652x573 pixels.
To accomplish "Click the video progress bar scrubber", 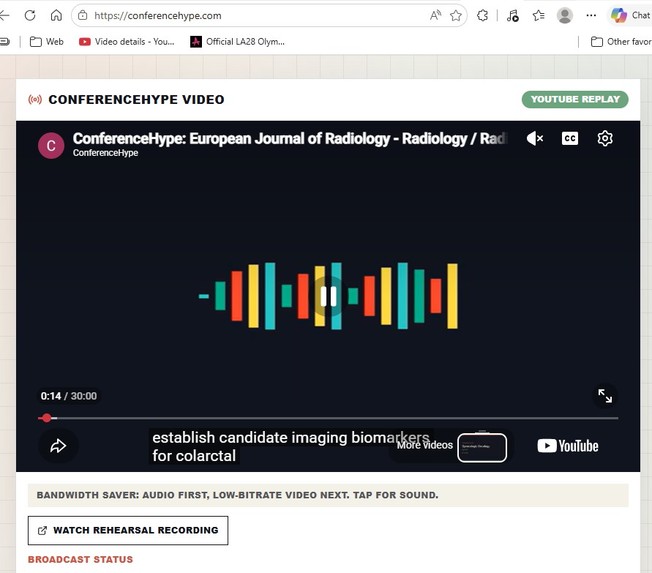I will [x=47, y=418].
